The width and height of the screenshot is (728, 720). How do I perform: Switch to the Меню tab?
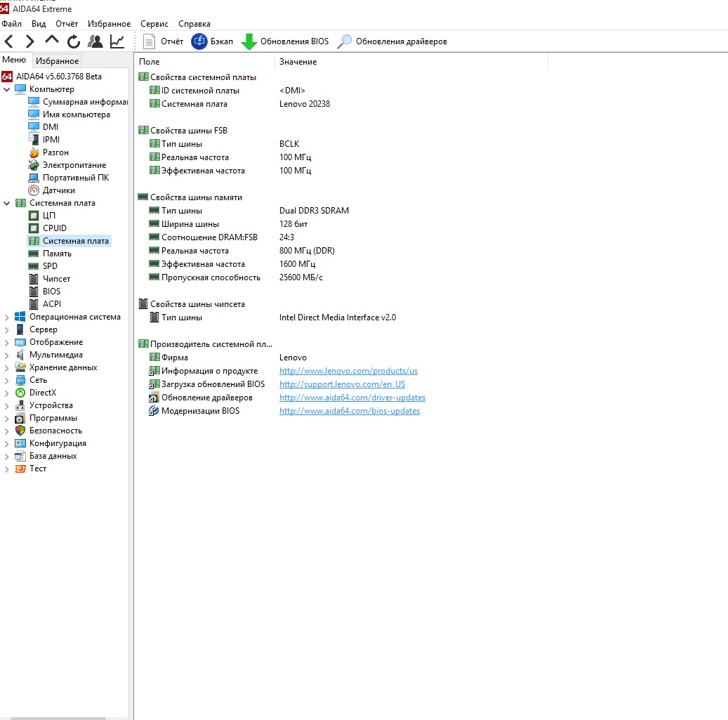(x=15, y=60)
